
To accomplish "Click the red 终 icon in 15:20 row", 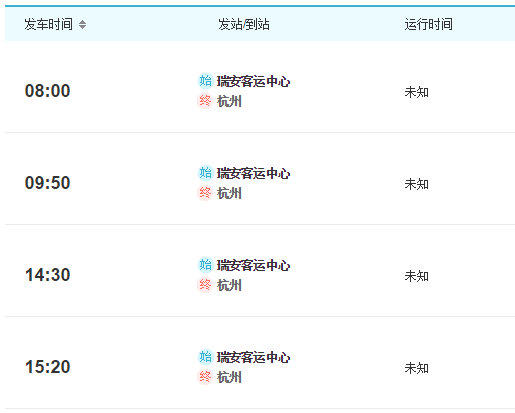I will click(x=205, y=377).
